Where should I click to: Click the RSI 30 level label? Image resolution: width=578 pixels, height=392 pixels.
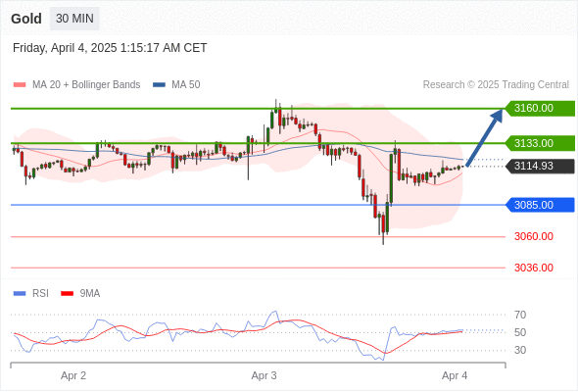click(520, 350)
